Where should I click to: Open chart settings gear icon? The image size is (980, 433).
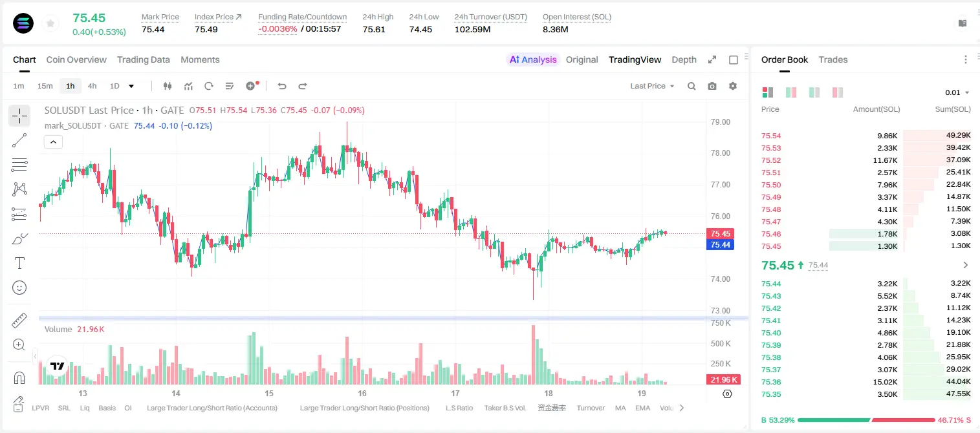[x=733, y=86]
